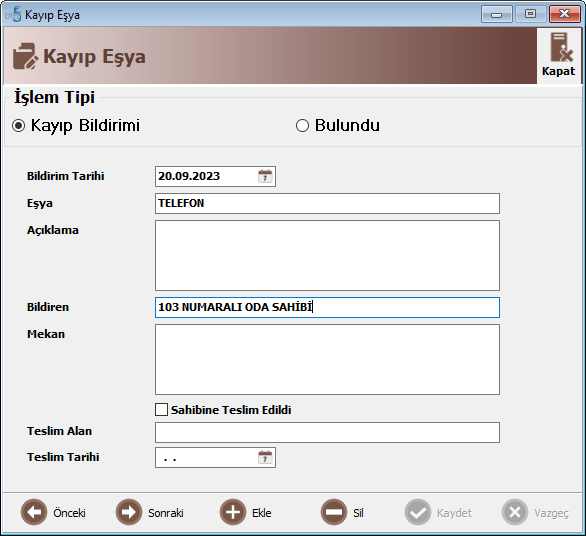Add a new record with Ekle plus icon
The height and width of the screenshot is (536, 586).
pos(233,512)
